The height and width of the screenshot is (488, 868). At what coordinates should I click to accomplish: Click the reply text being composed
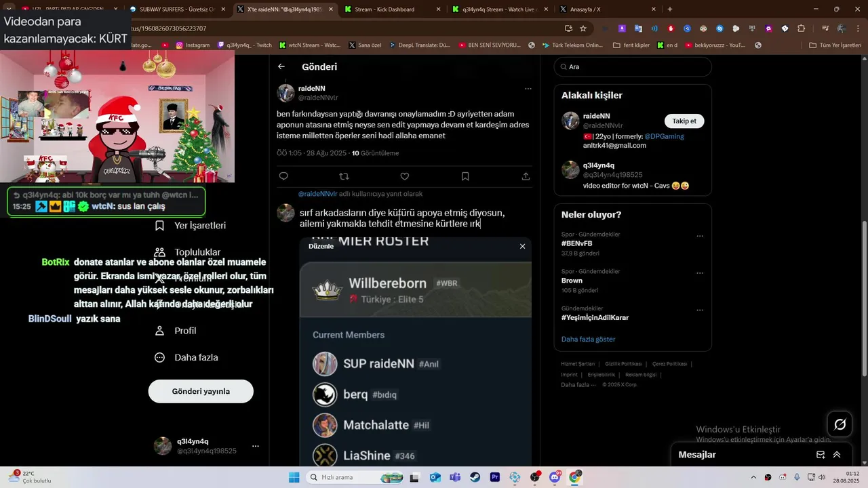[x=402, y=218]
